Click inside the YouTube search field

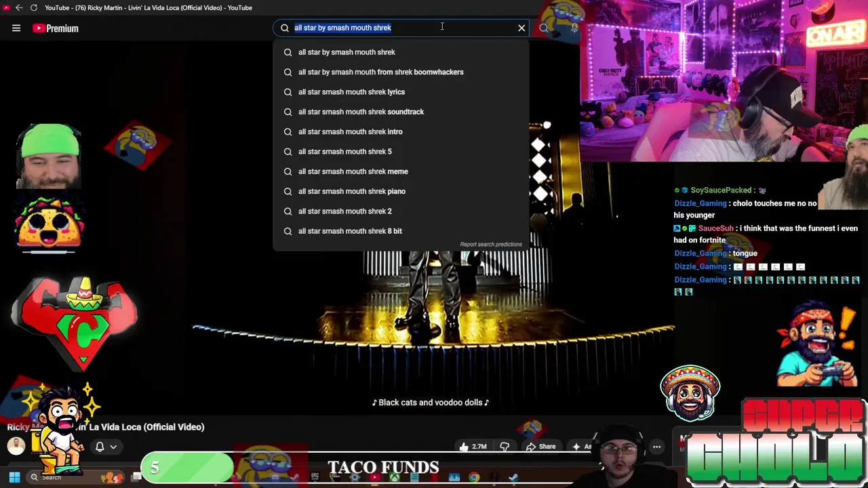click(x=400, y=28)
